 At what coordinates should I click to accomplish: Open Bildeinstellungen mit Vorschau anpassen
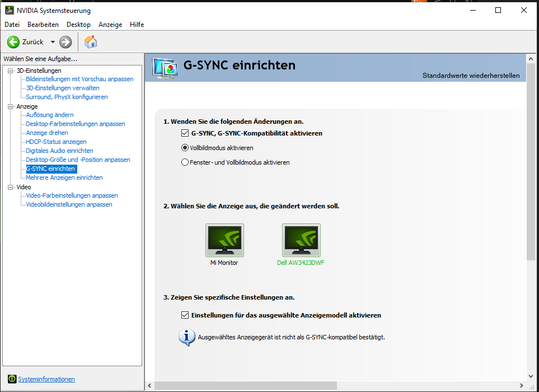(x=79, y=79)
